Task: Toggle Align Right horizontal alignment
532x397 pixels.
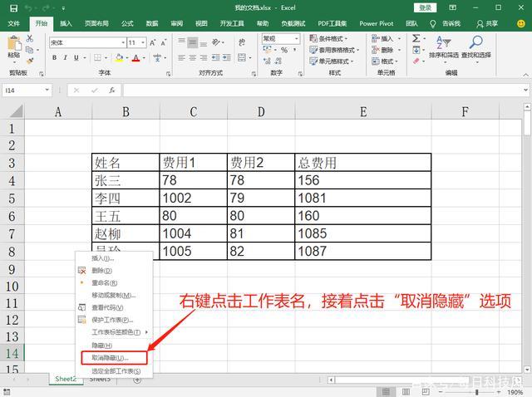Action: (x=204, y=57)
